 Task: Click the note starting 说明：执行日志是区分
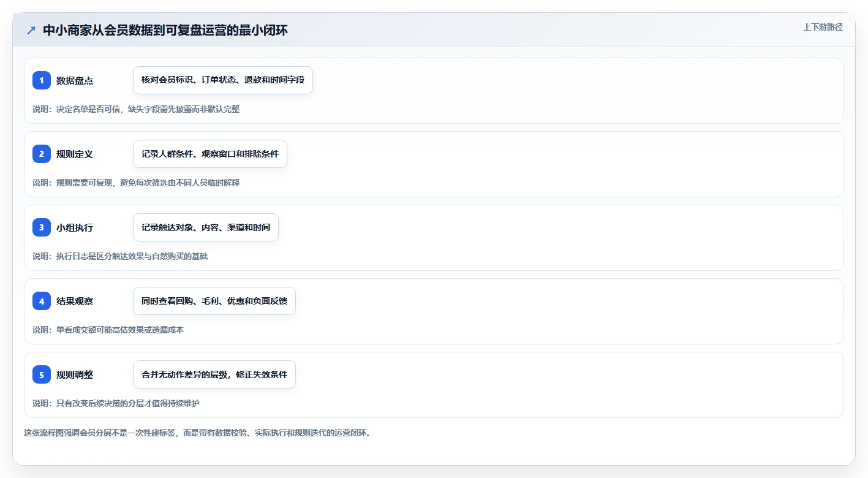point(120,256)
